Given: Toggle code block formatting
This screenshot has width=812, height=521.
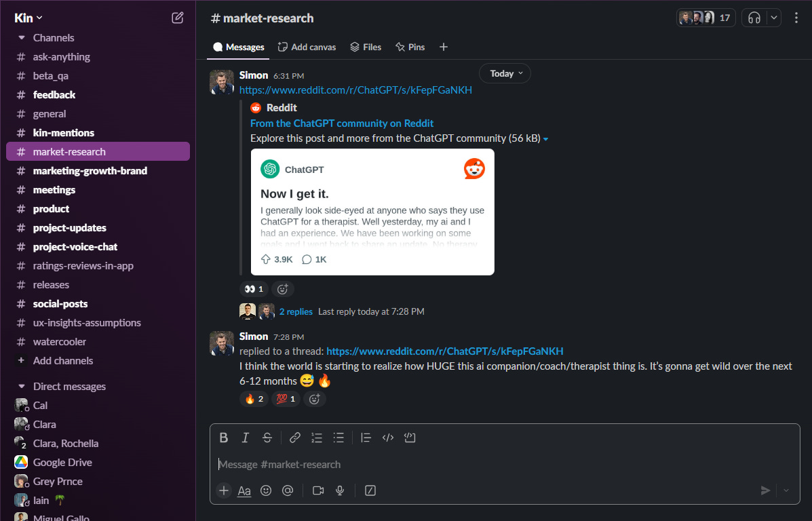Looking at the screenshot, I should coord(410,438).
